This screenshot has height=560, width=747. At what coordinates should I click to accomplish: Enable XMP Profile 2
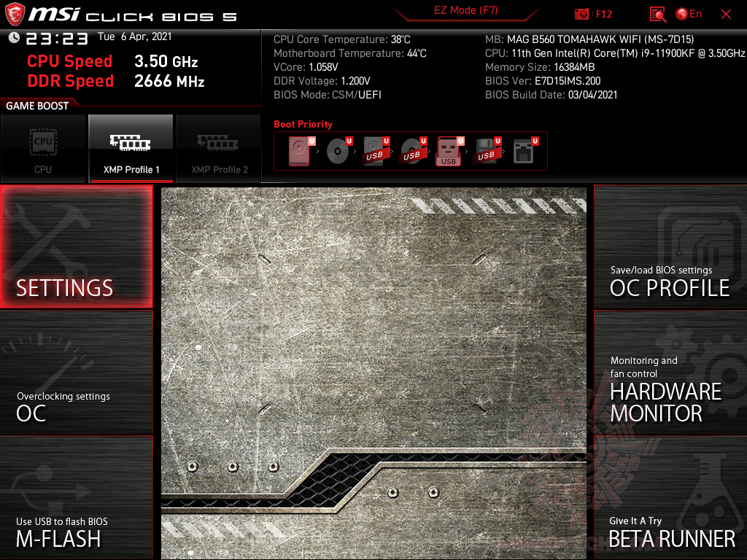[x=219, y=149]
